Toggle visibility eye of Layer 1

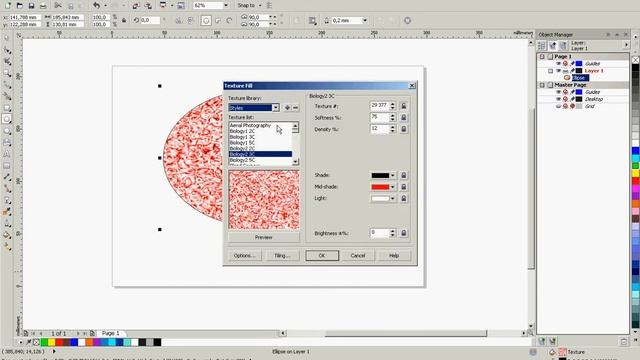pos(558,71)
